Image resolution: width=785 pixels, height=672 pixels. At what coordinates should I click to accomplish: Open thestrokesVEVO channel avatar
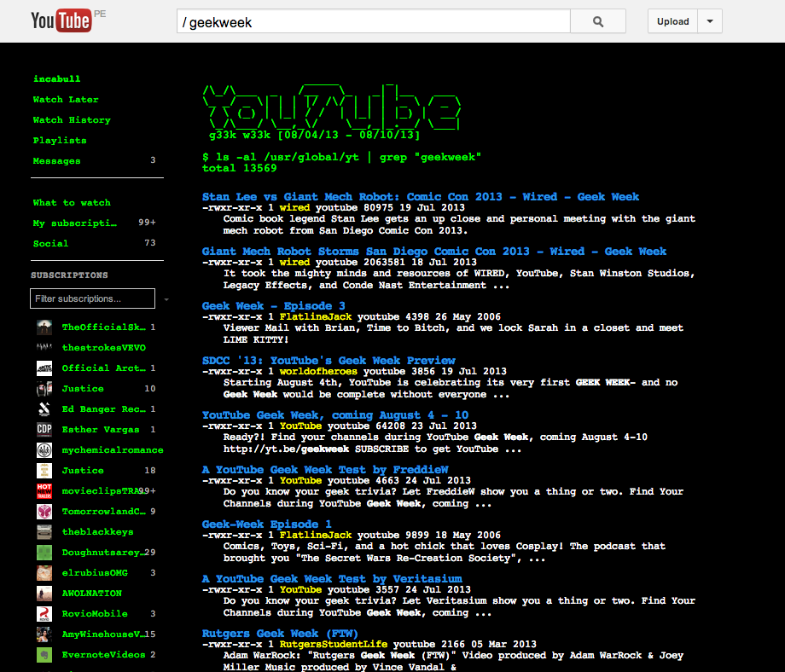click(44, 348)
